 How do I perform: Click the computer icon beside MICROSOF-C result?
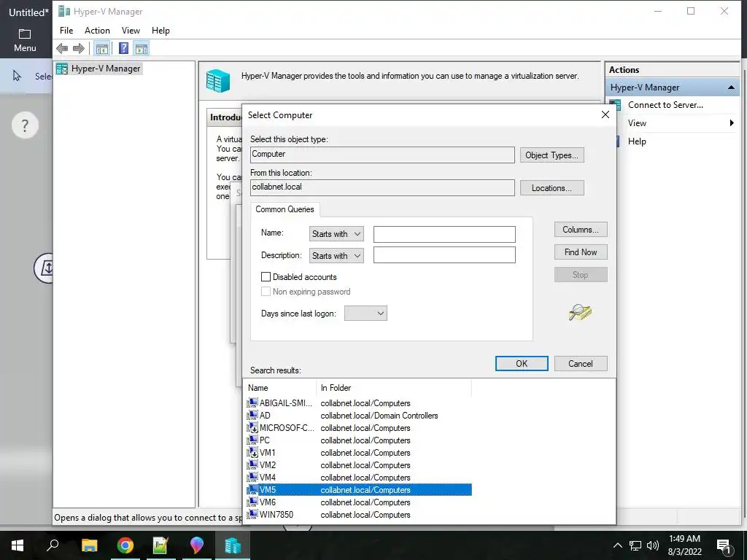tap(252, 427)
